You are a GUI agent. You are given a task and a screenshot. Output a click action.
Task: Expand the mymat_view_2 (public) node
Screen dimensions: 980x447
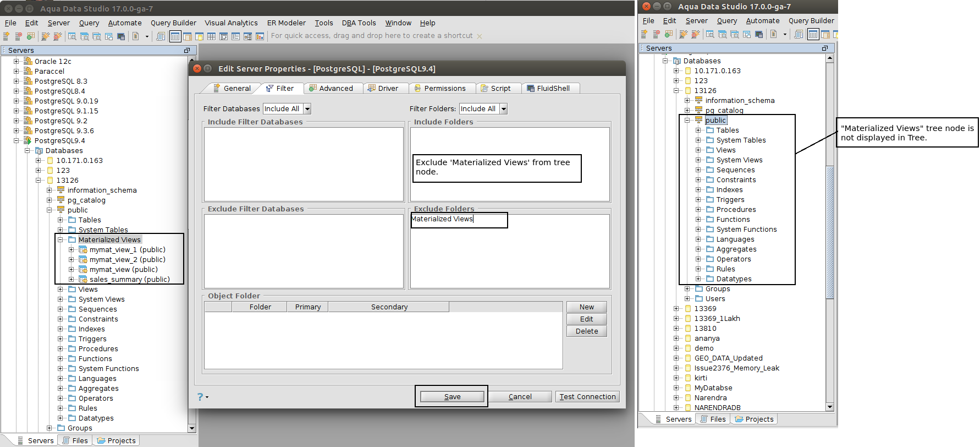[x=71, y=260]
